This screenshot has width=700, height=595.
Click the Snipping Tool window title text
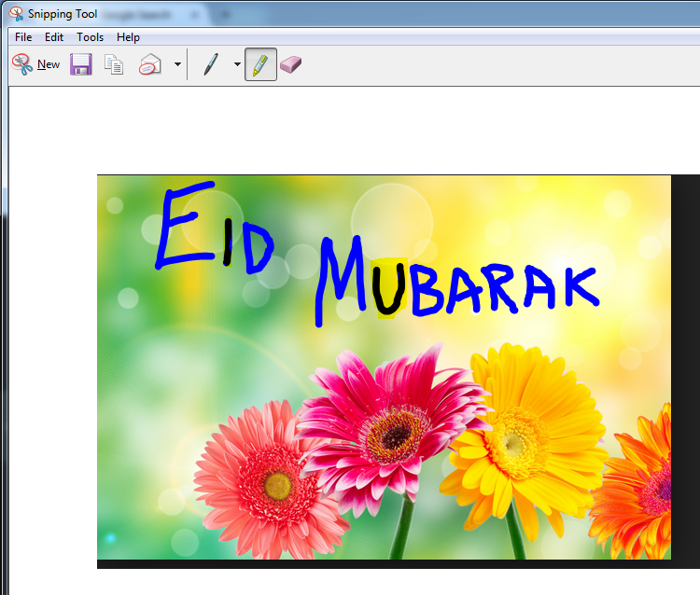tap(63, 13)
